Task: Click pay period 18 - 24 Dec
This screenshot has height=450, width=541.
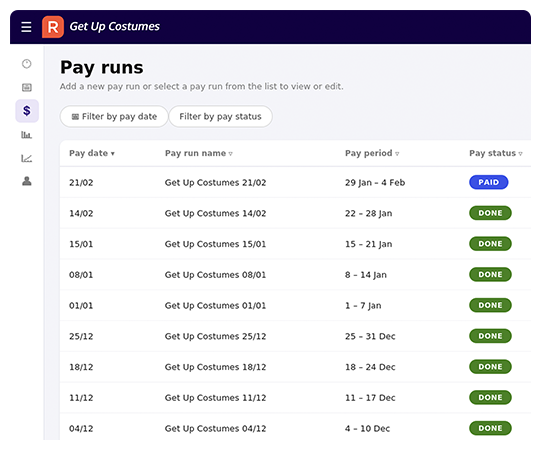Action: (x=370, y=367)
